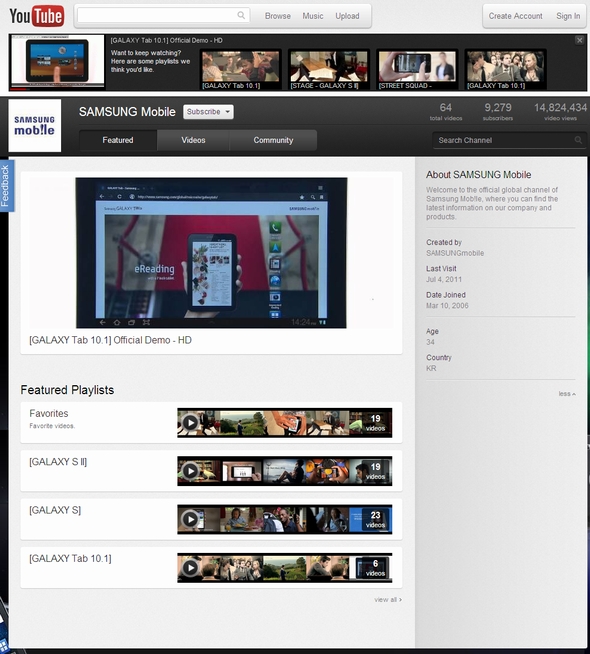Click the KR country value
This screenshot has height=654, width=590.
point(431,368)
